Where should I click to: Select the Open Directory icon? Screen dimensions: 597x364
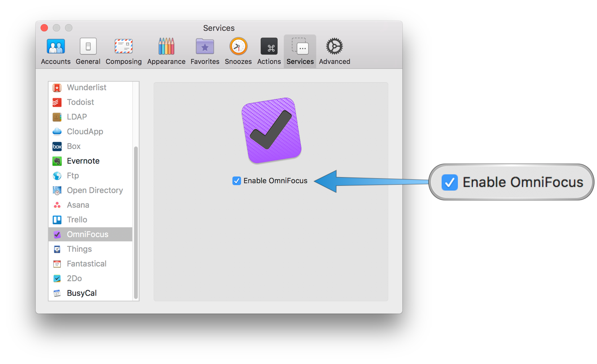[x=57, y=190]
